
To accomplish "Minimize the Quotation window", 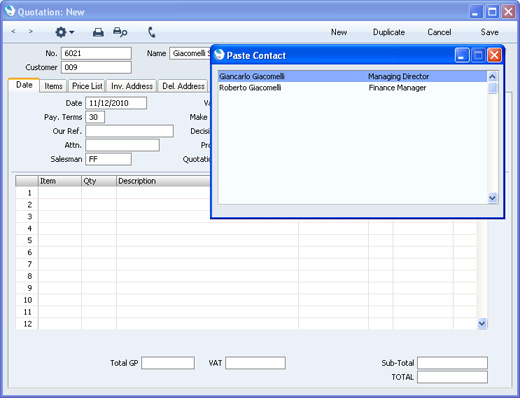I will coord(476,12).
